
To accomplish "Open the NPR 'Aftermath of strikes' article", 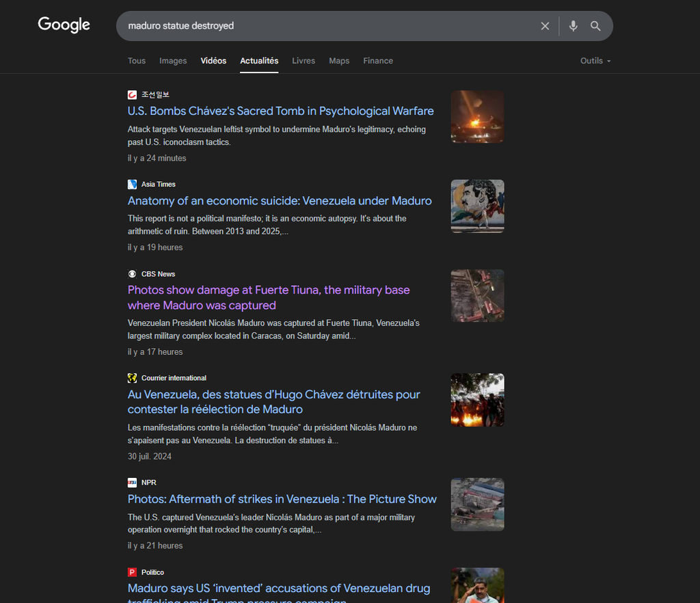I will pos(282,499).
